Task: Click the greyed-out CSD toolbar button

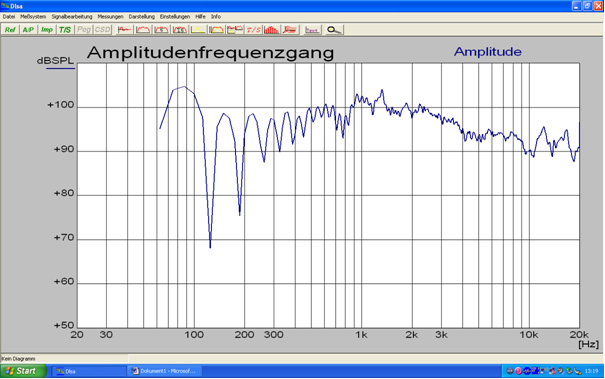Action: [x=103, y=30]
